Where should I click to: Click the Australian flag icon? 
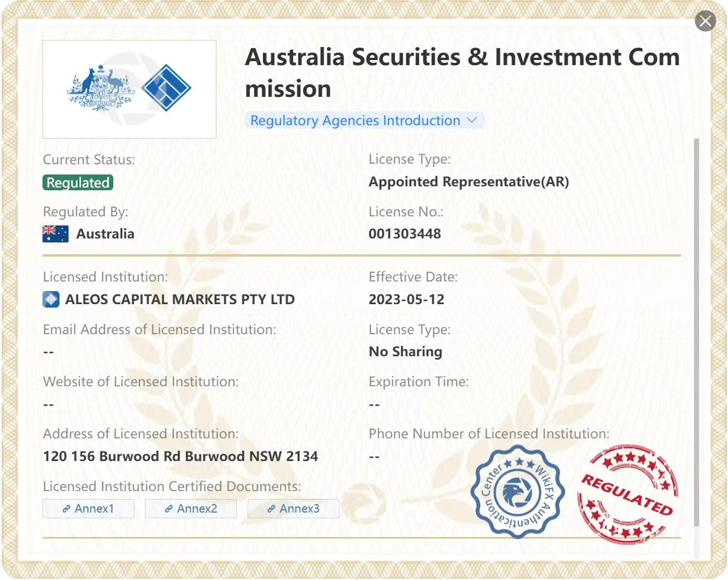[x=56, y=234]
